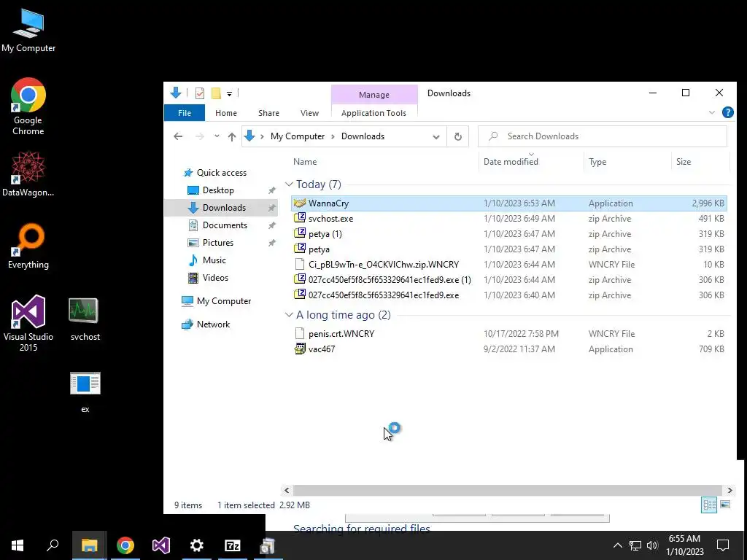Image resolution: width=747 pixels, height=560 pixels.
Task: Open Desktop in the navigation pane
Action: click(218, 190)
